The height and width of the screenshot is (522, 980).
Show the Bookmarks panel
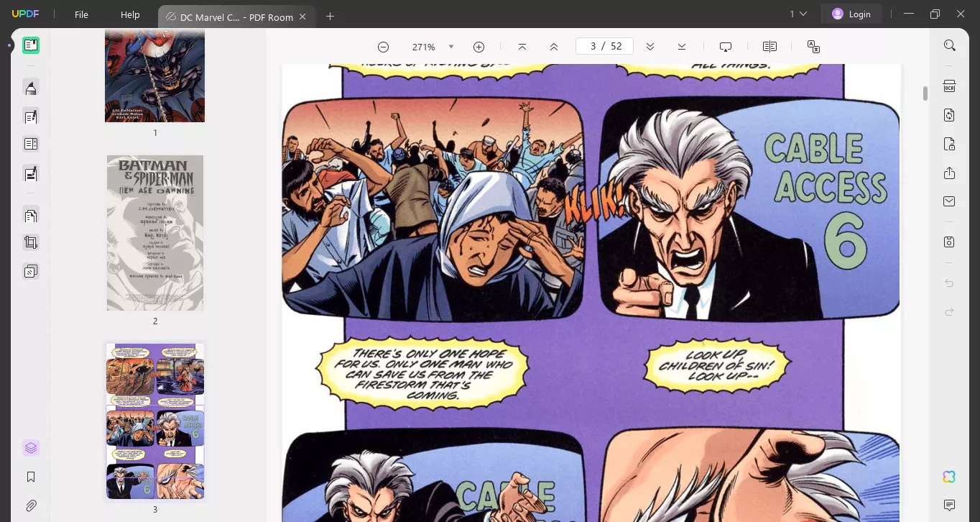click(31, 477)
